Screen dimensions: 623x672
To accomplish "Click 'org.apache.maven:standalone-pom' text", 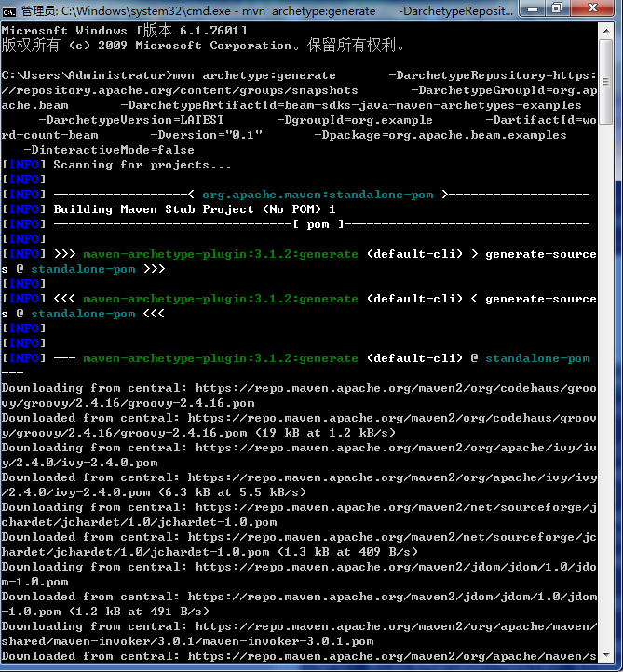I will pyautogui.click(x=318, y=195).
